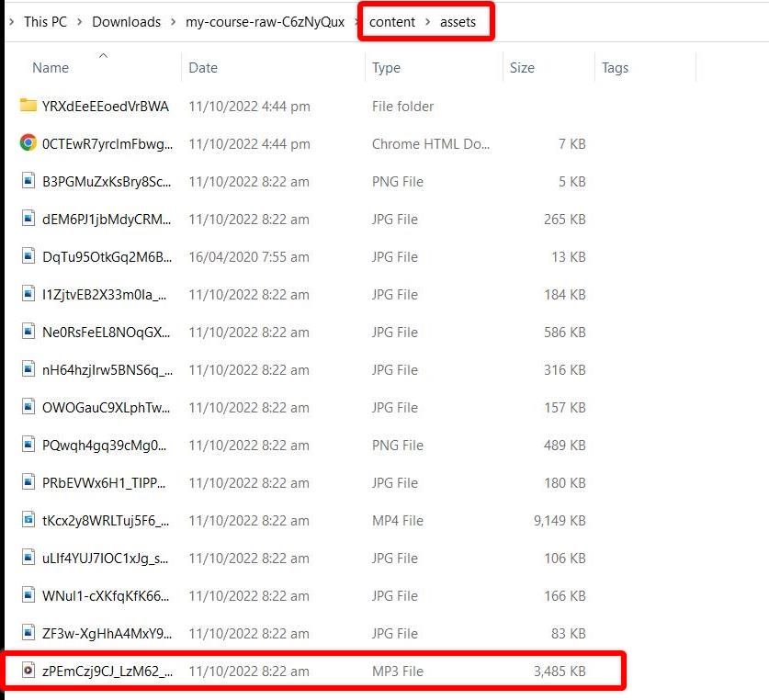Image resolution: width=769 pixels, height=700 pixels.
Task: Click the Chrome icon of 0CTEwR7yrclmFbwg file
Action: click(28, 142)
